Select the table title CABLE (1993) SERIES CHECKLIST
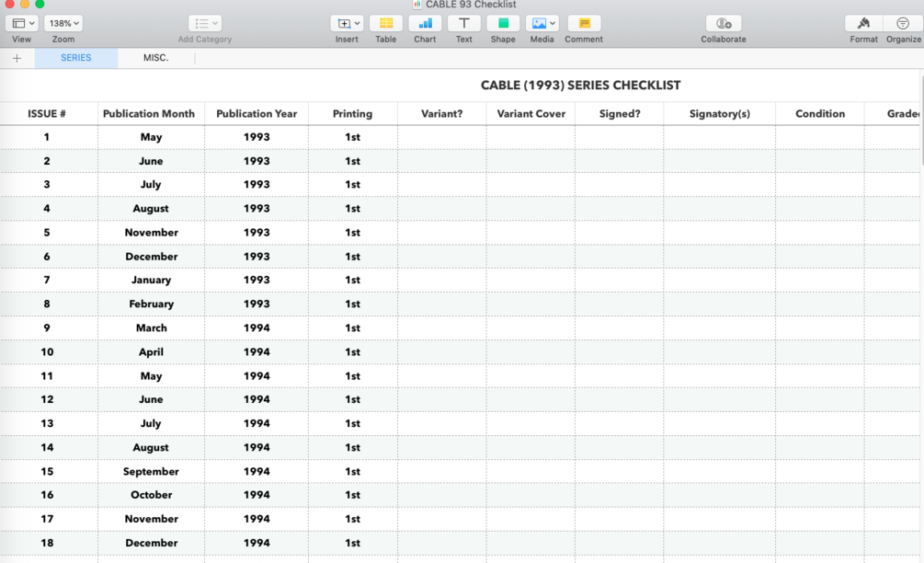Screen dimensions: 924x563 [580, 86]
